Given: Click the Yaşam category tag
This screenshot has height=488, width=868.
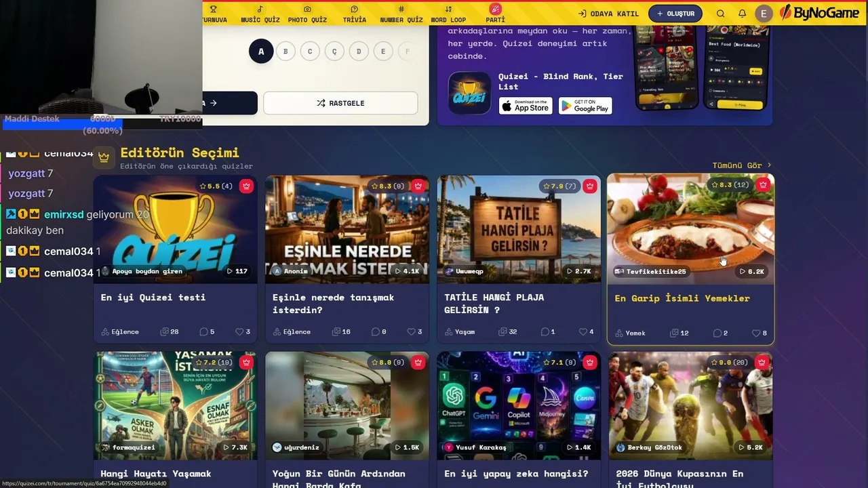Looking at the screenshot, I should click(x=460, y=331).
